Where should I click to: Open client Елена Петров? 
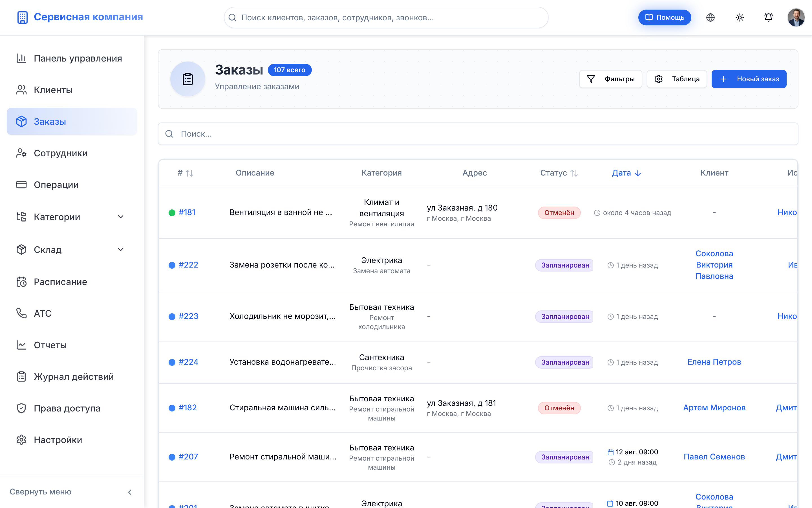point(714,362)
